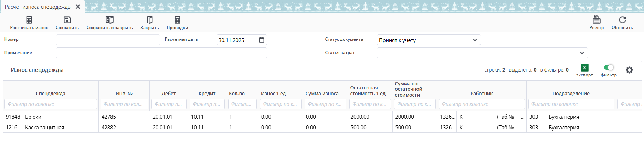Click the Номер input field
This screenshot has height=143, width=644.
(108, 40)
